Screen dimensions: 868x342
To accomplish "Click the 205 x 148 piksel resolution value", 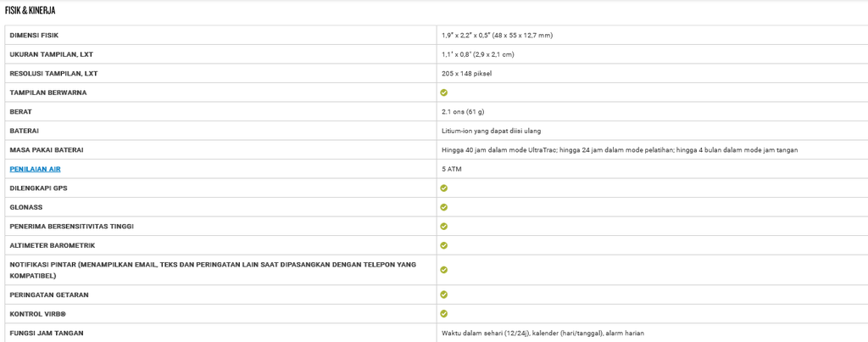I will (x=467, y=74).
